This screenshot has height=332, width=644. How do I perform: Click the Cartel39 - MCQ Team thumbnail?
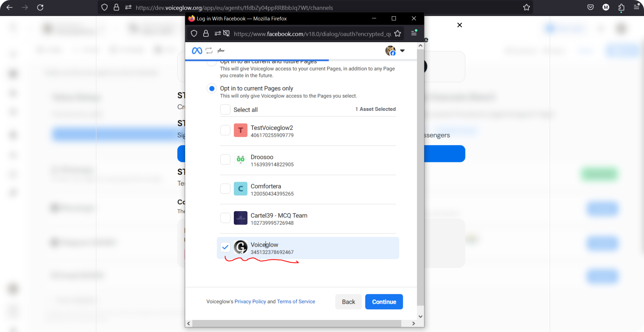pyautogui.click(x=240, y=218)
